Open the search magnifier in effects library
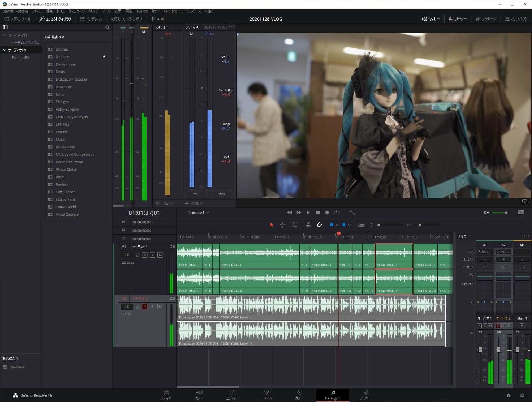The height and width of the screenshot is (402, 532). coord(107,27)
